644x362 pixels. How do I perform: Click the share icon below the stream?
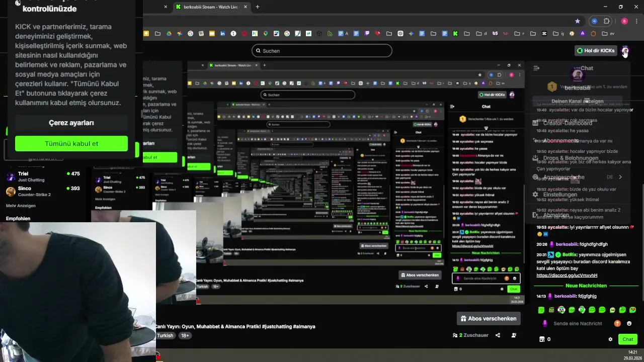(x=498, y=335)
